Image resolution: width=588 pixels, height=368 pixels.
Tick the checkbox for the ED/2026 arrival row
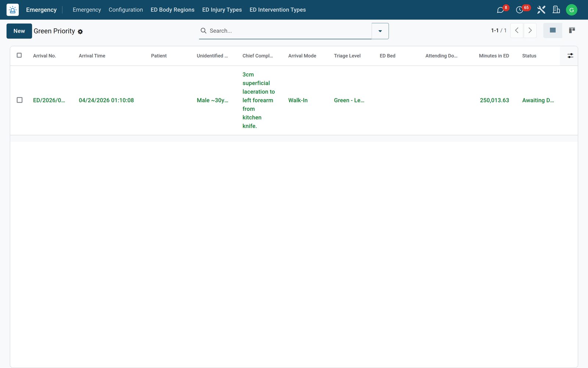tap(19, 100)
